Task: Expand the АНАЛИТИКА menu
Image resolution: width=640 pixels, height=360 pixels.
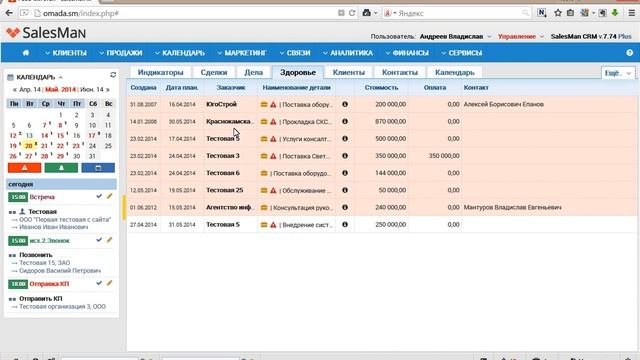Action: [348, 53]
